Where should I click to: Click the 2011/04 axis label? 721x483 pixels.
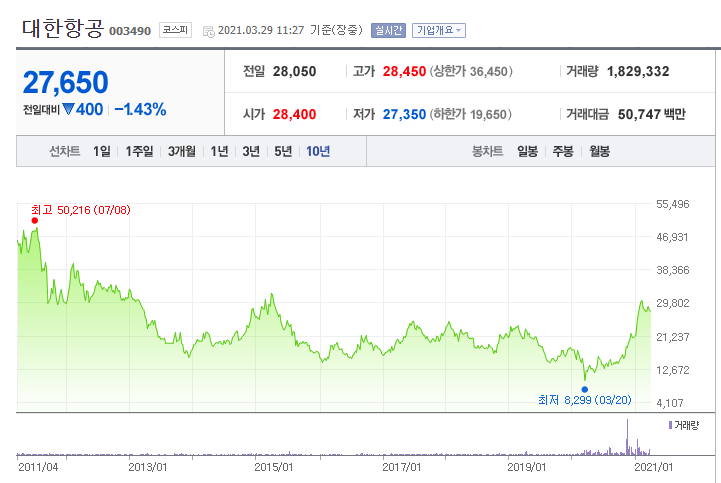pyautogui.click(x=38, y=467)
